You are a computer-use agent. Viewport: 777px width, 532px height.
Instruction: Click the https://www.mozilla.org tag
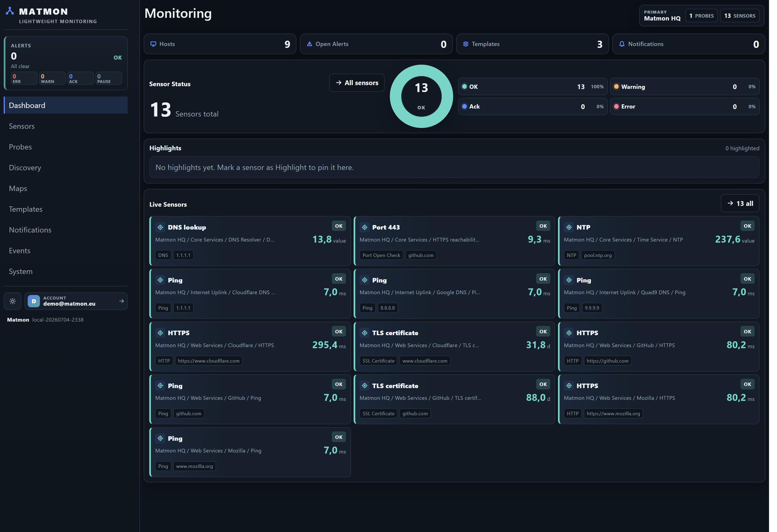(613, 414)
